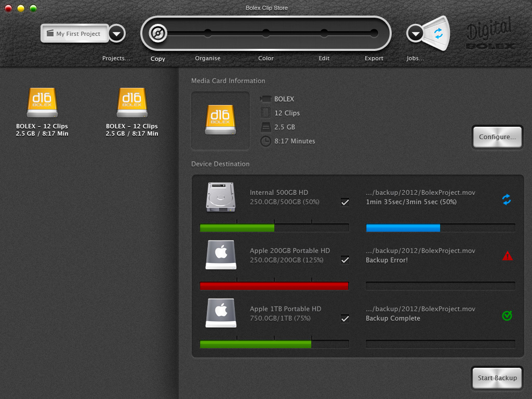The image size is (532, 399).
Task: Click the Apple 1TB Portable HD icon
Action: [221, 313]
